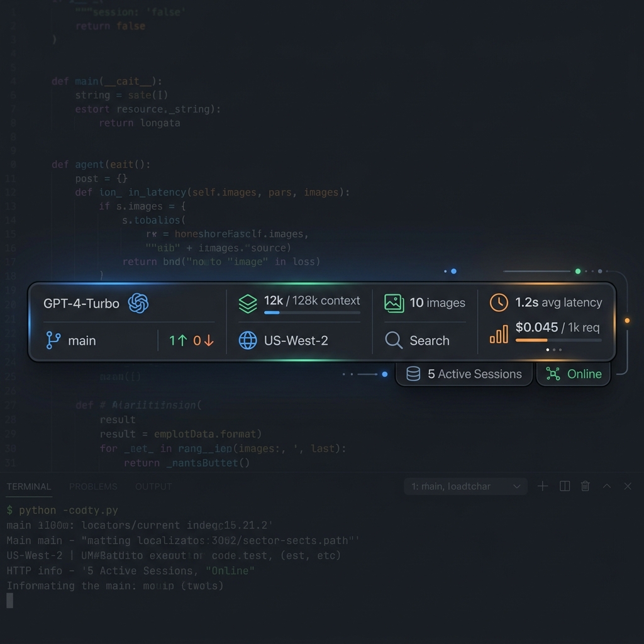Switch to the PROBLEMS tab
Screen dimensions: 644x644
coord(93,486)
